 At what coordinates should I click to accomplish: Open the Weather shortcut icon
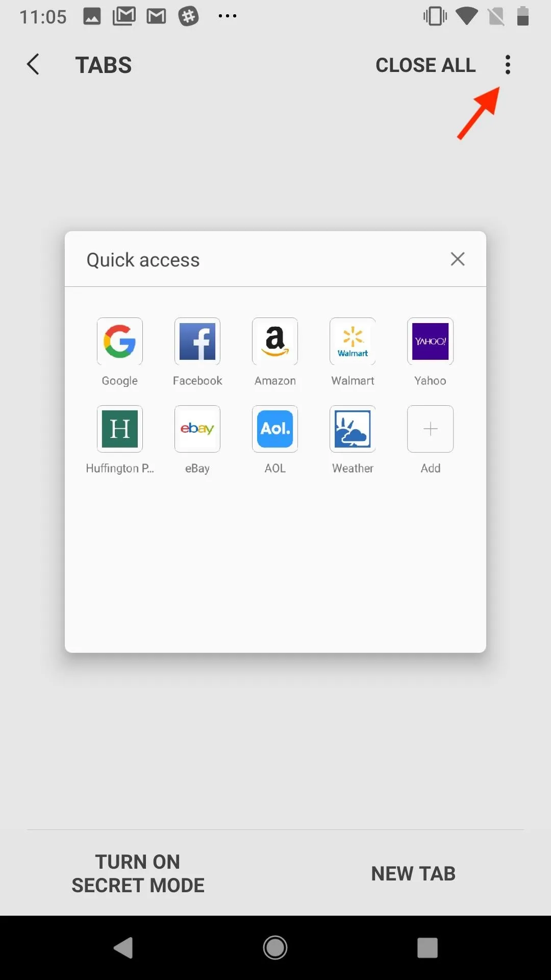353,429
